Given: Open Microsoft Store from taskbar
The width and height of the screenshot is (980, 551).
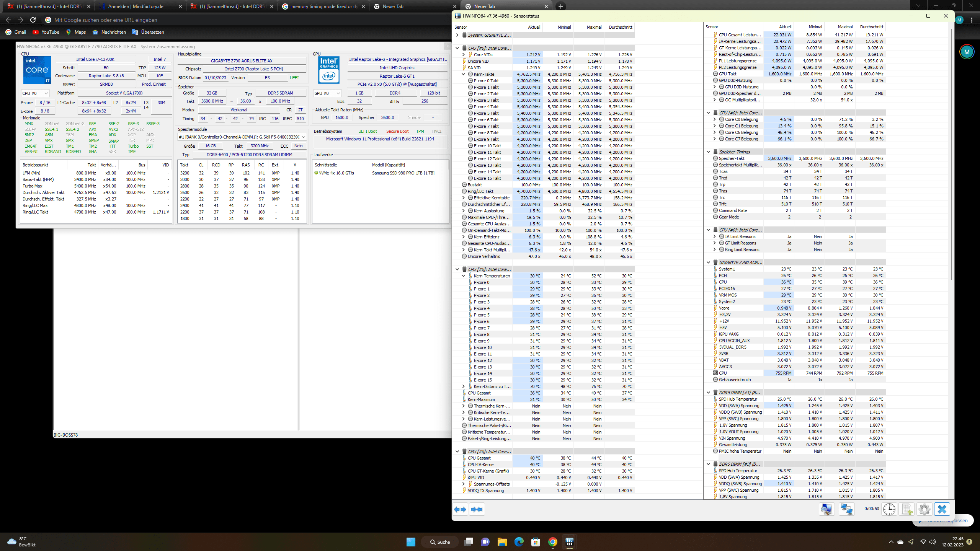Looking at the screenshot, I should pyautogui.click(x=536, y=542).
